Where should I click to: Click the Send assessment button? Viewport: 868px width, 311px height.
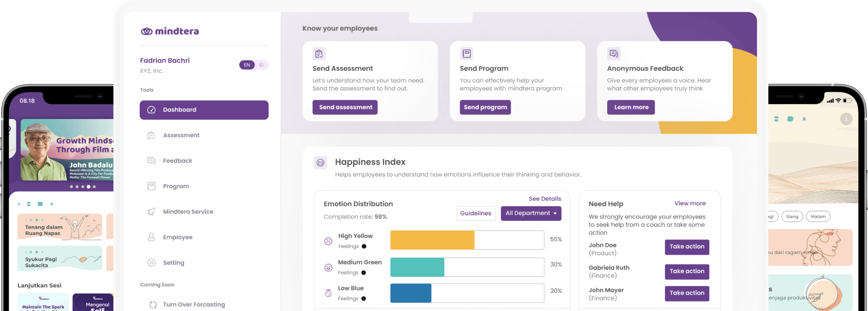pos(345,107)
